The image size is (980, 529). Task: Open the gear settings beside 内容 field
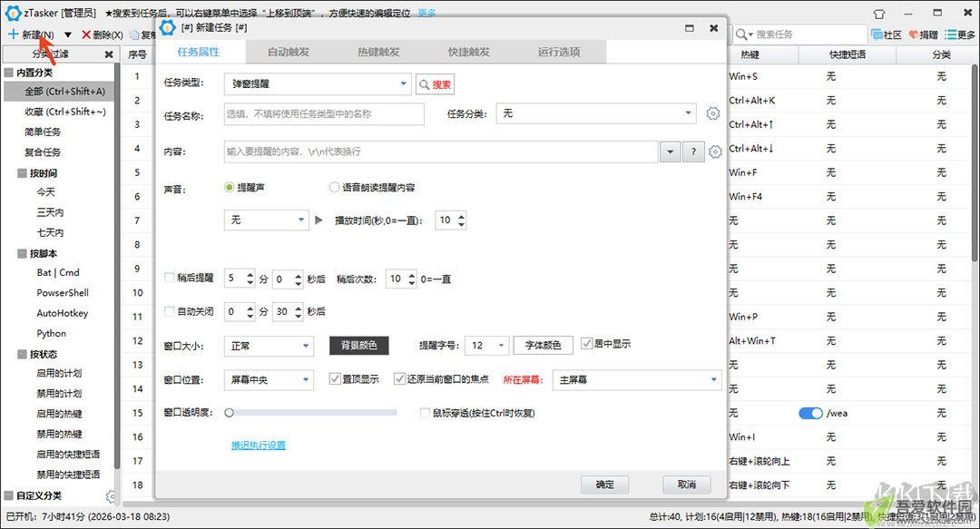[x=716, y=152]
